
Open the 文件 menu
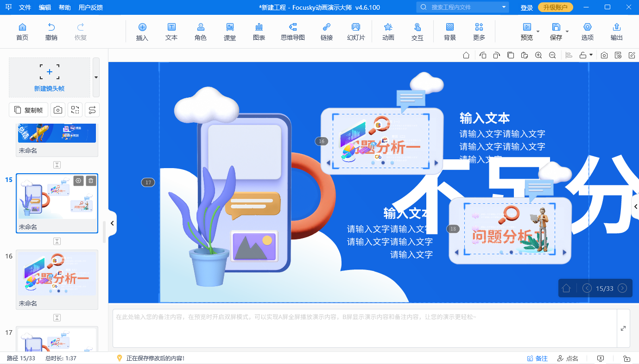pos(25,7)
